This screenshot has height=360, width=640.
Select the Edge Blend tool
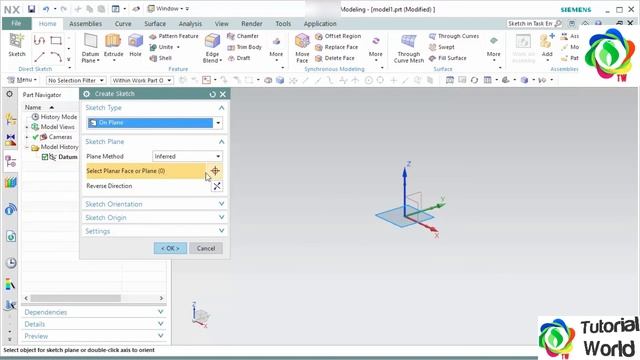point(212,48)
